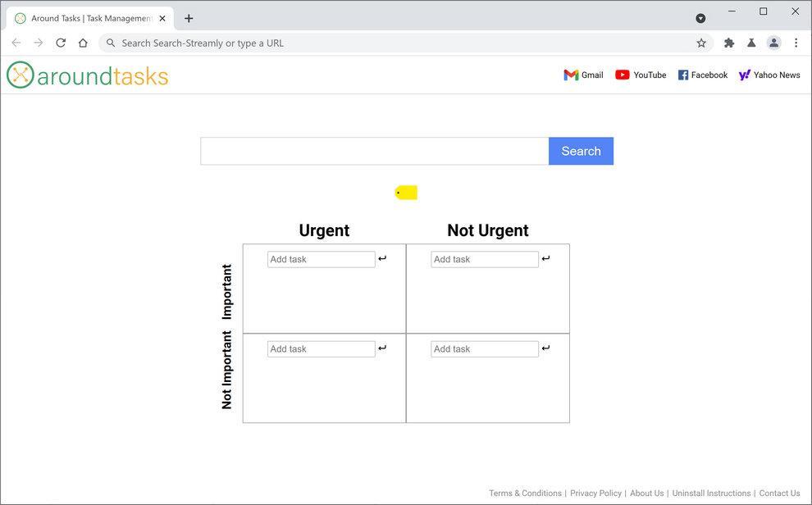This screenshot has width=812, height=505.
Task: Open a new browser tab
Action: click(x=189, y=17)
